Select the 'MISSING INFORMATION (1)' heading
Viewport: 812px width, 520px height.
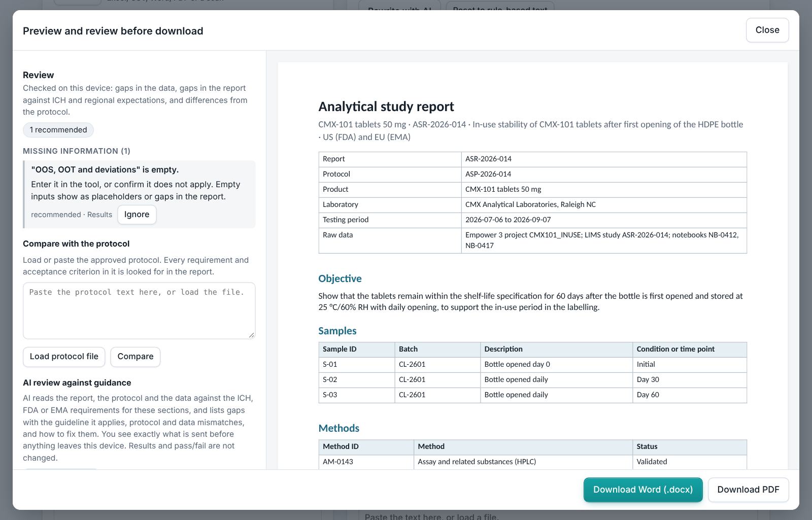click(x=77, y=151)
